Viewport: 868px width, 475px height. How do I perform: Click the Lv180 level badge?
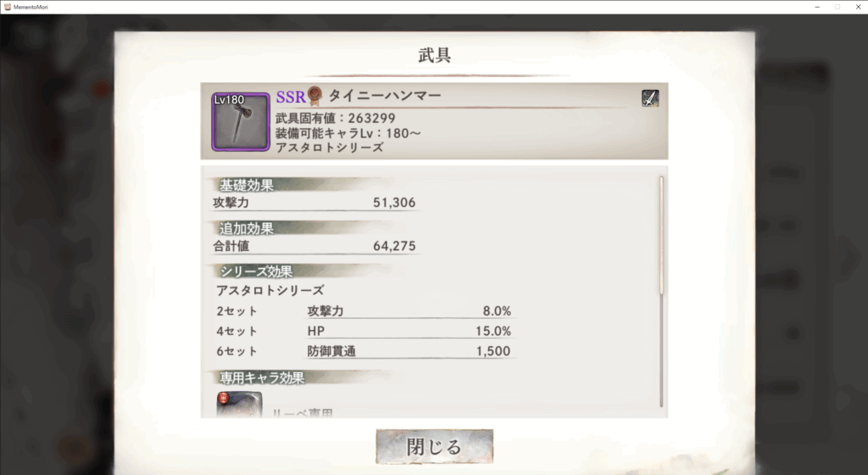click(229, 99)
